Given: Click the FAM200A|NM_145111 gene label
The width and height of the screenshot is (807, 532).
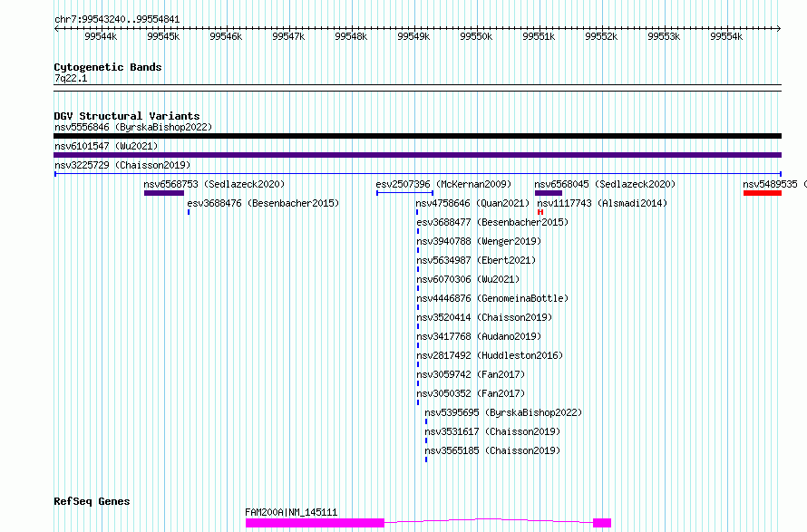Looking at the screenshot, I should (291, 512).
